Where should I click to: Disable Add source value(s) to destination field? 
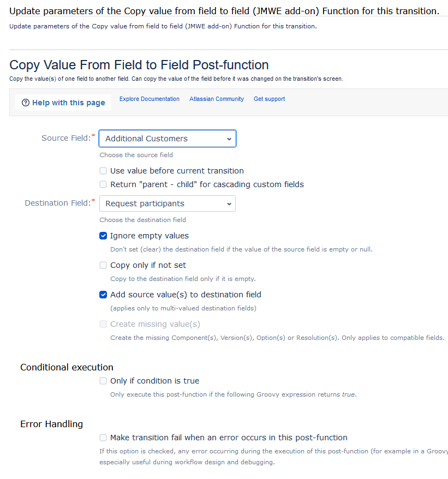coord(103,295)
